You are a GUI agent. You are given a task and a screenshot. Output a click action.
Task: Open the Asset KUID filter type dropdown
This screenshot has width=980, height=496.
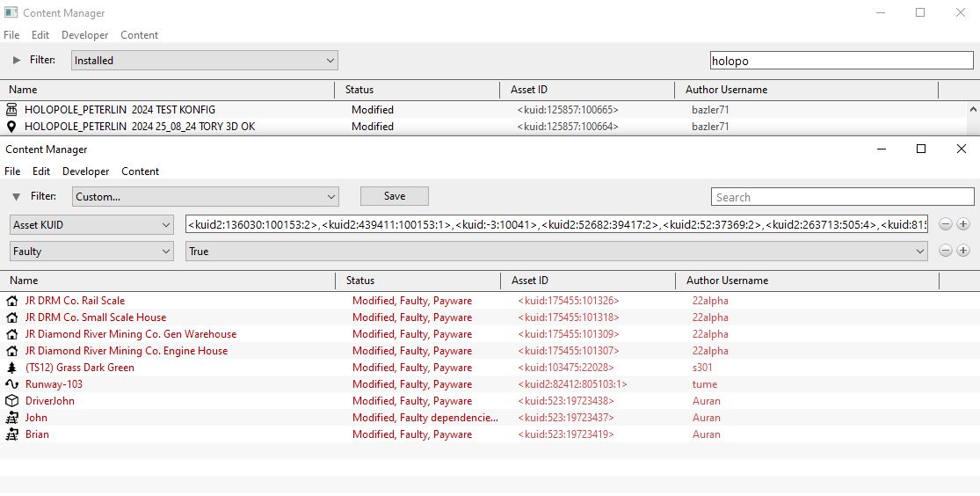click(91, 224)
